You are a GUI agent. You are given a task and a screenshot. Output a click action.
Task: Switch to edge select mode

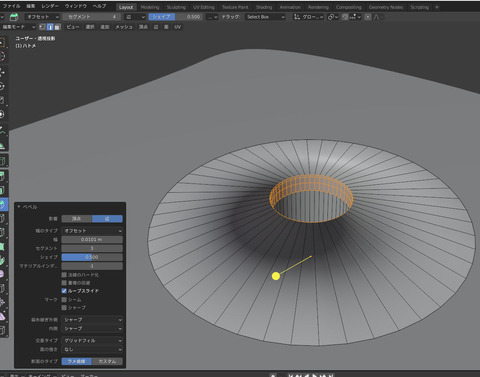pyautogui.click(x=50, y=27)
